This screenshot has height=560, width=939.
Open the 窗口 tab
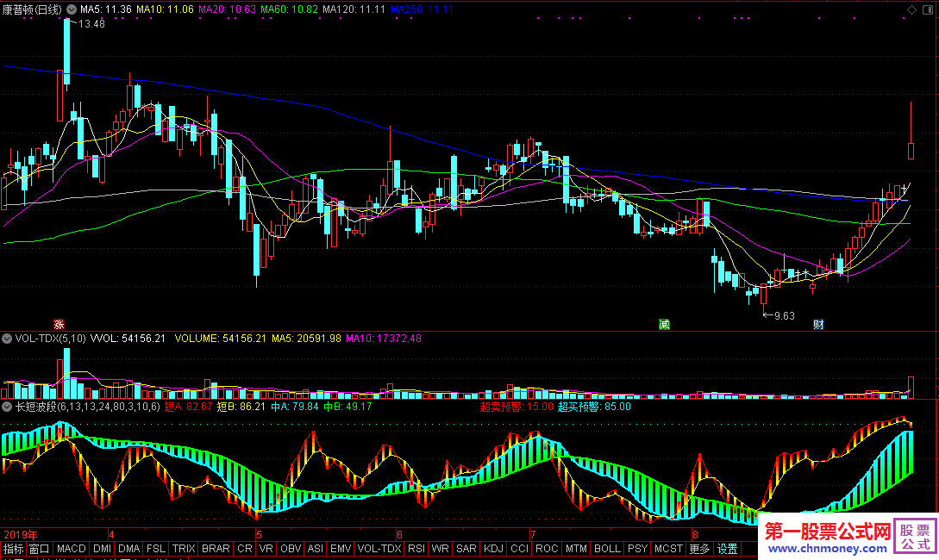point(39,549)
